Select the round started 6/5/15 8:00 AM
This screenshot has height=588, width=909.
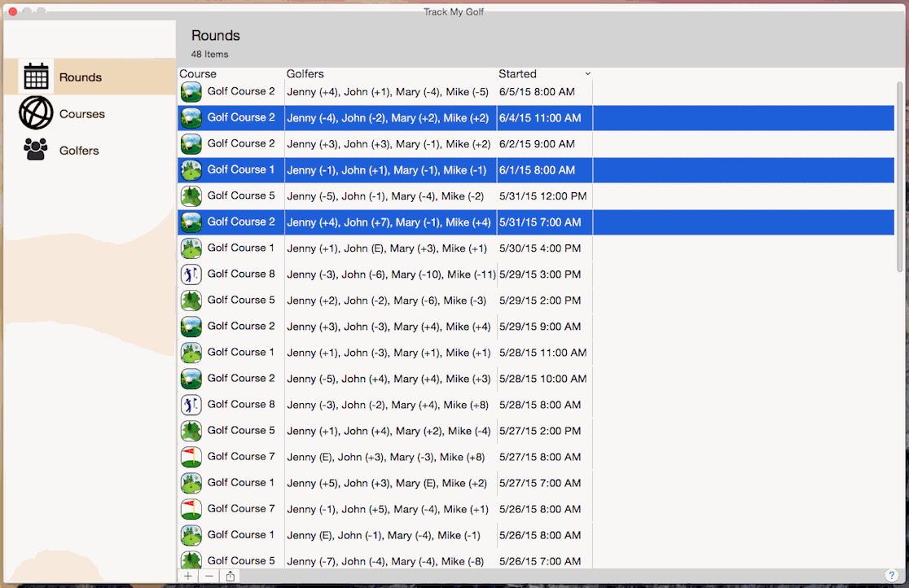coord(537,92)
